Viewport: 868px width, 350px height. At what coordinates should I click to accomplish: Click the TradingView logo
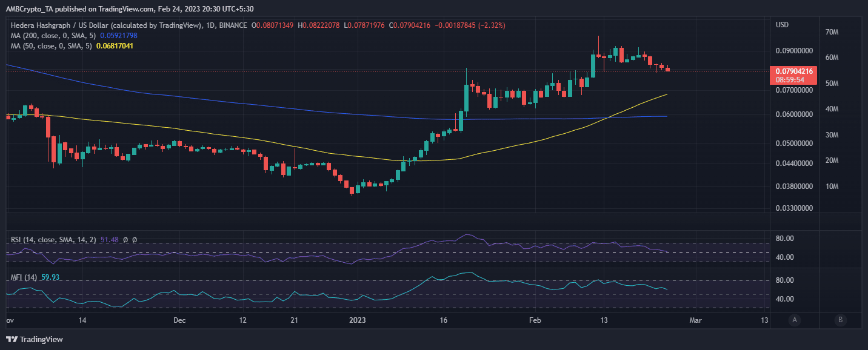point(35,340)
